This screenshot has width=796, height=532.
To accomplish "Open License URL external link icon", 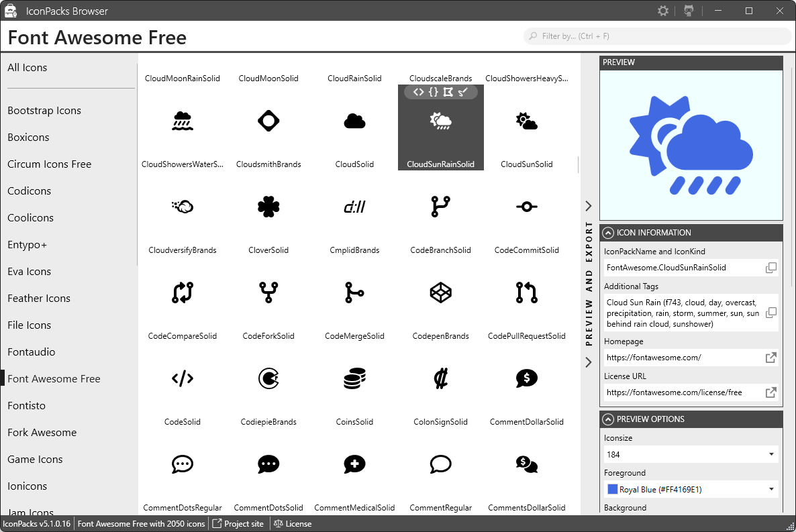I will pyautogui.click(x=770, y=392).
